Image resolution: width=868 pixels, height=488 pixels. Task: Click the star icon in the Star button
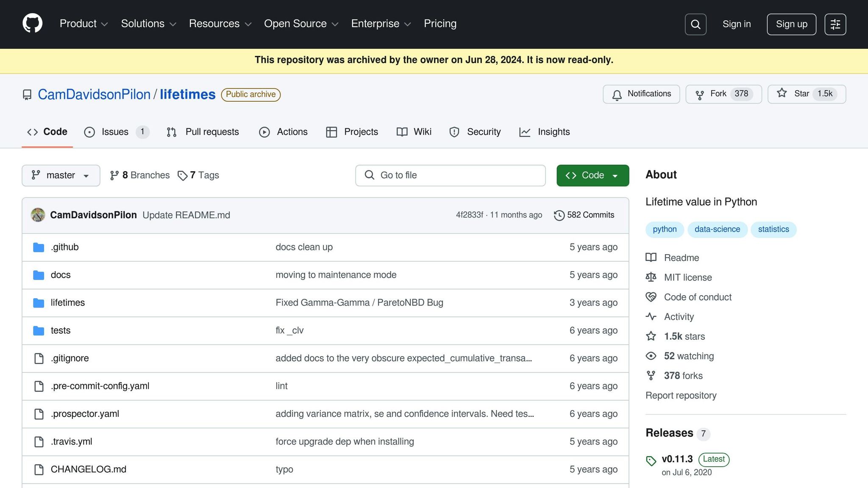pos(782,93)
